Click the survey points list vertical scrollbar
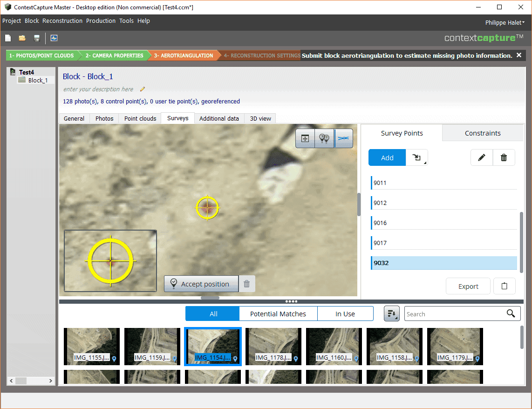The image size is (532, 409). [x=521, y=239]
